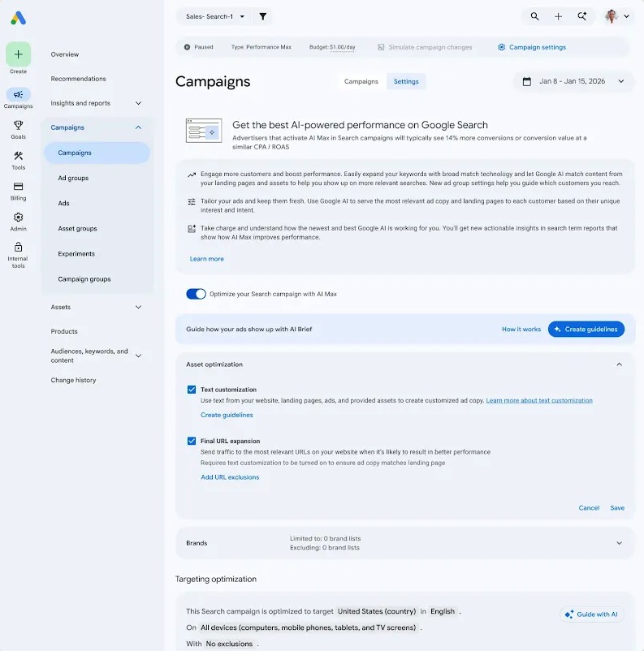Click the calendar icon in date range
Image resolution: width=644 pixels, height=651 pixels.
527,81
